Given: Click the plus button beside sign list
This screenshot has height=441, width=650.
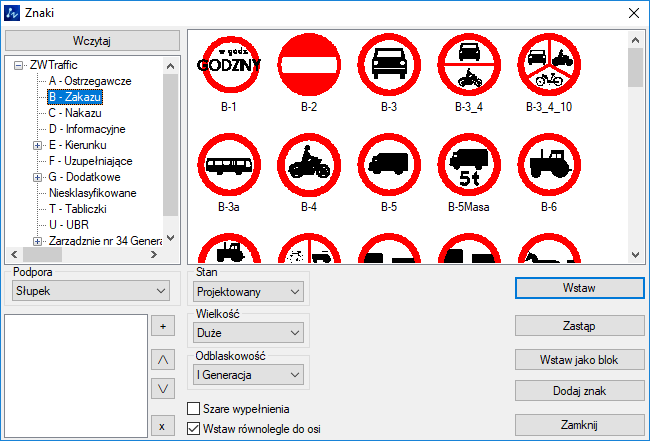Looking at the screenshot, I should pos(162,326).
